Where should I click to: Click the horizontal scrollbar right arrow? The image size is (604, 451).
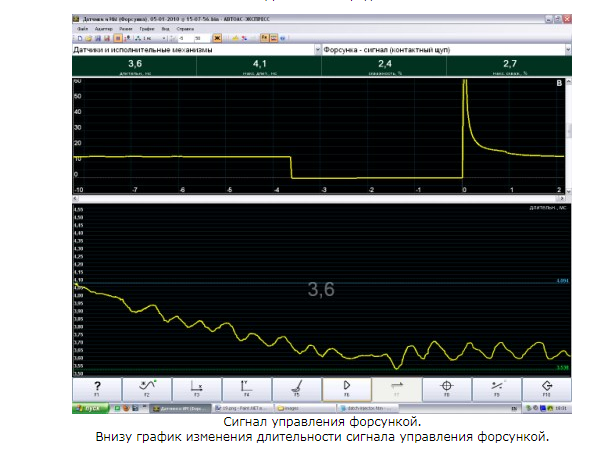(x=562, y=198)
